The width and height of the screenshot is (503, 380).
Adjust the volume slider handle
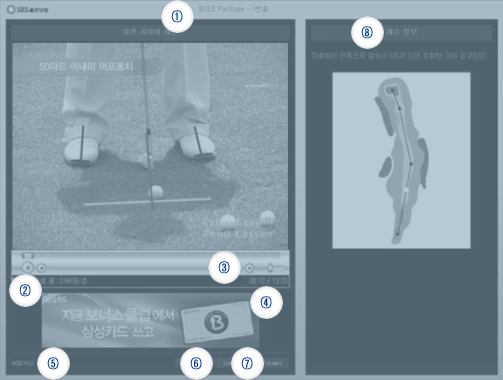270,268
